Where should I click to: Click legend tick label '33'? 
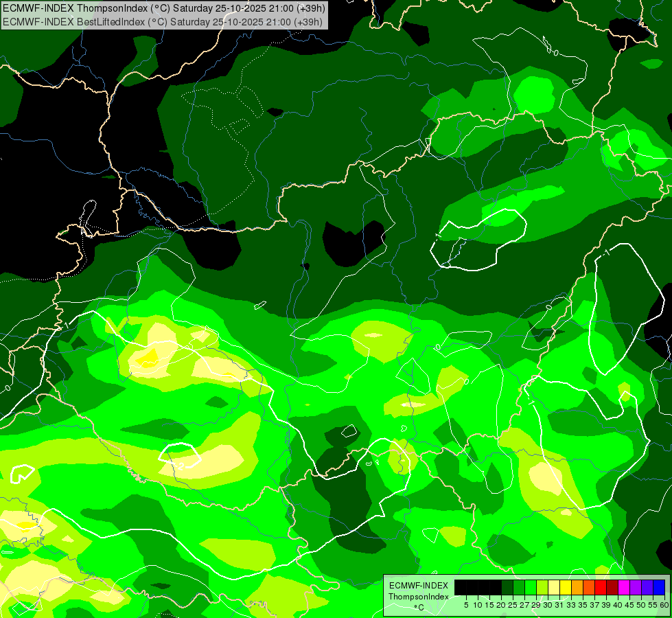tap(571, 605)
